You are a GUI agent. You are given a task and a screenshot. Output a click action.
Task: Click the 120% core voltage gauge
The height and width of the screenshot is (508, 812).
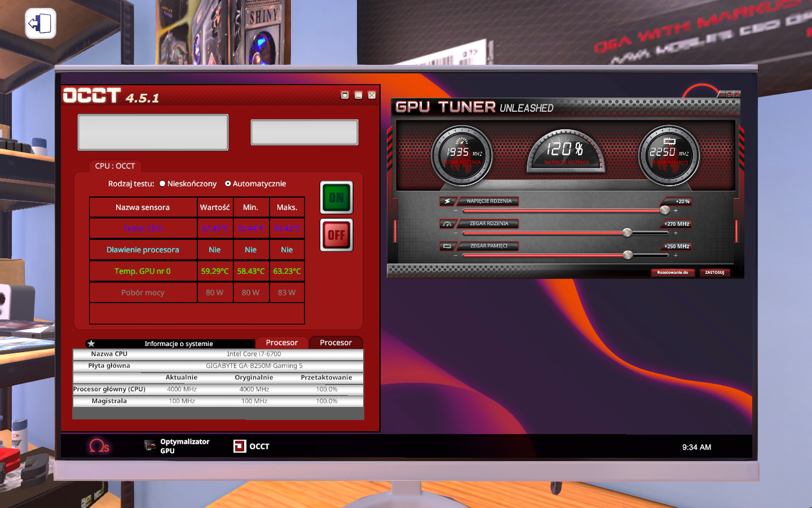tap(566, 151)
